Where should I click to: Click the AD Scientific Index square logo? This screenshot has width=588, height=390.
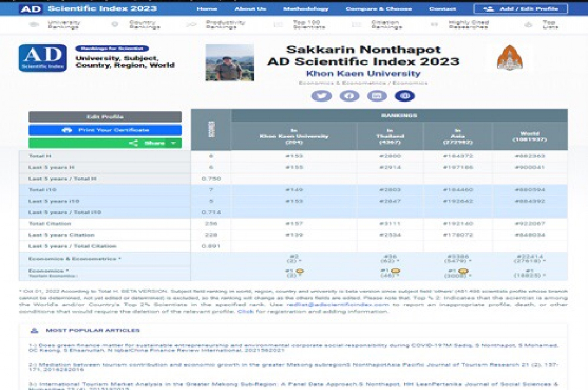coord(42,58)
